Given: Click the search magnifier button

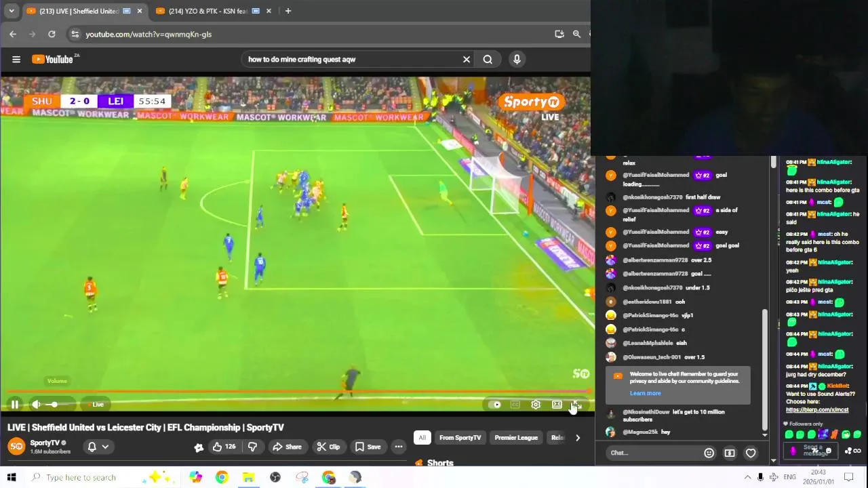Looking at the screenshot, I should coord(488,59).
